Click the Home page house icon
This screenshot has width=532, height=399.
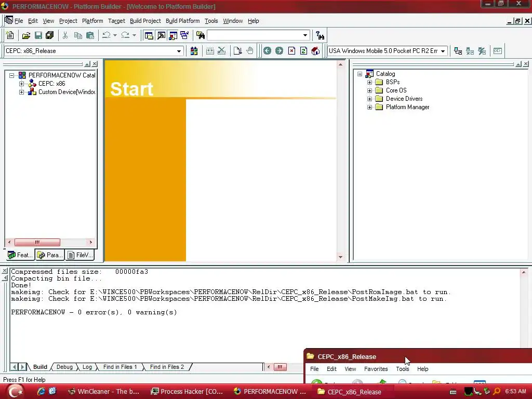click(315, 51)
